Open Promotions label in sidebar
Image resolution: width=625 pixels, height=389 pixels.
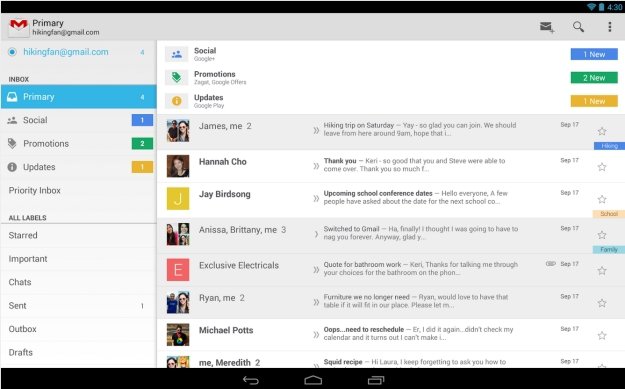[79, 143]
